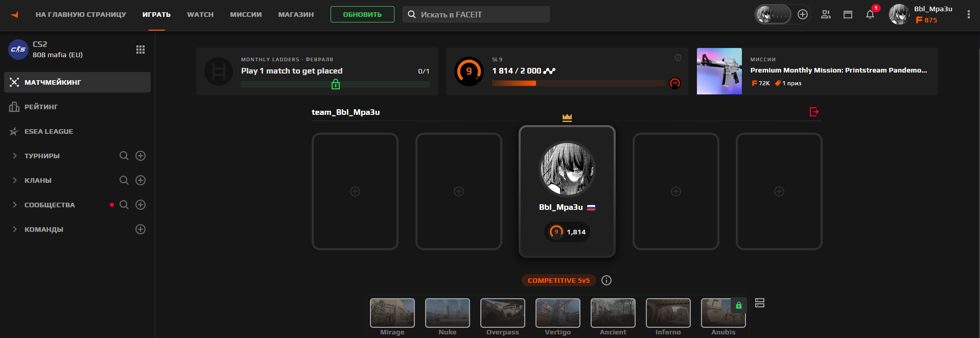
Task: Open the notifications bell
Action: point(870,14)
